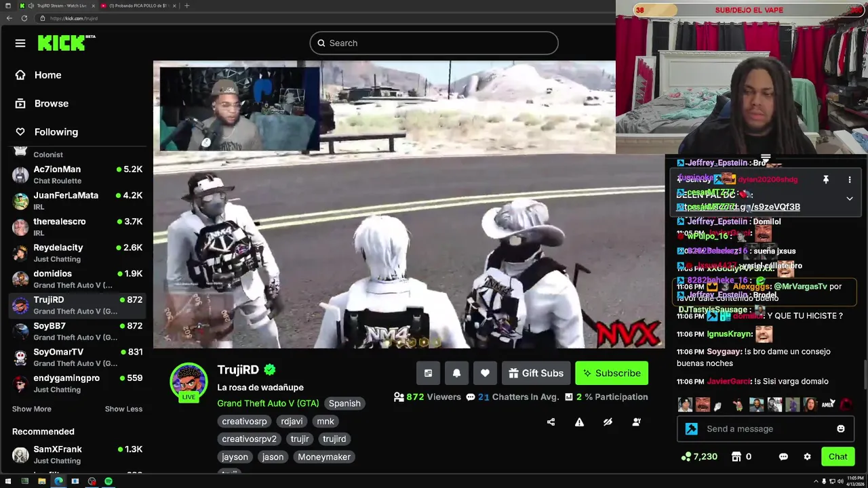Open domidios channel in sidebar

(78, 279)
